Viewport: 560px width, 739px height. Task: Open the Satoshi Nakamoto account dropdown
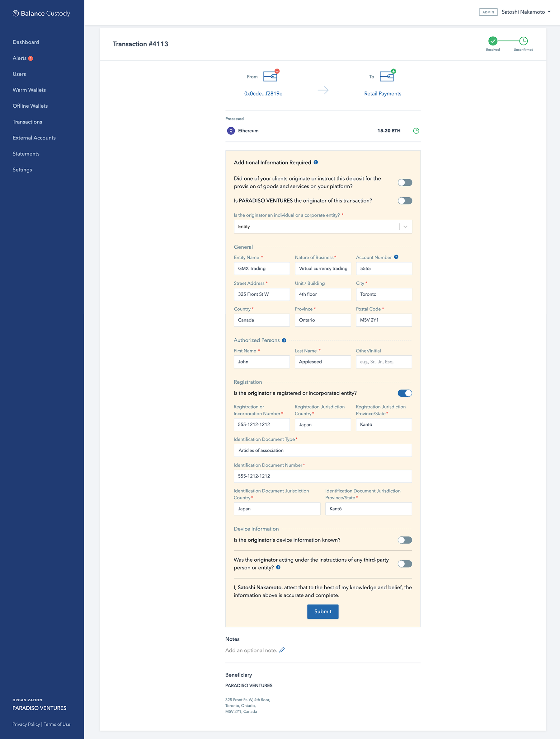pyautogui.click(x=525, y=12)
